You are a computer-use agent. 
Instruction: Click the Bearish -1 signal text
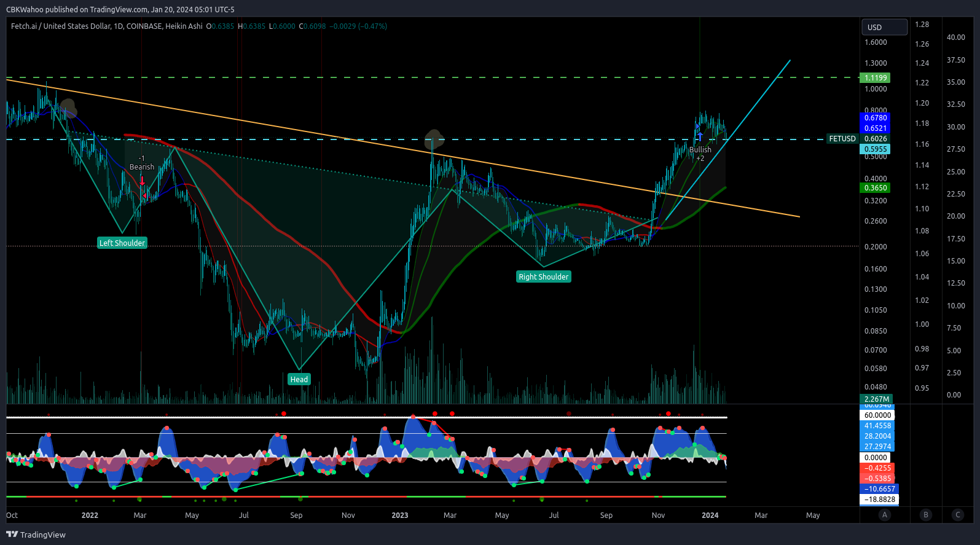(x=142, y=163)
